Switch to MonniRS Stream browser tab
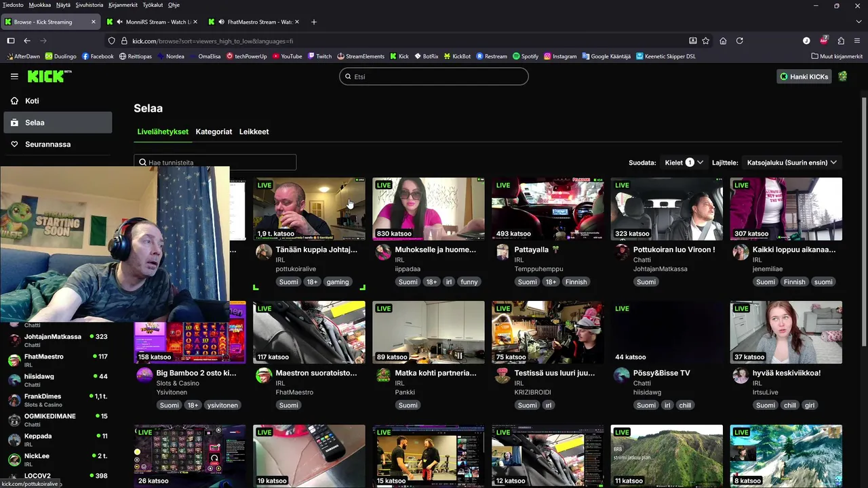868x488 pixels. 153,22
